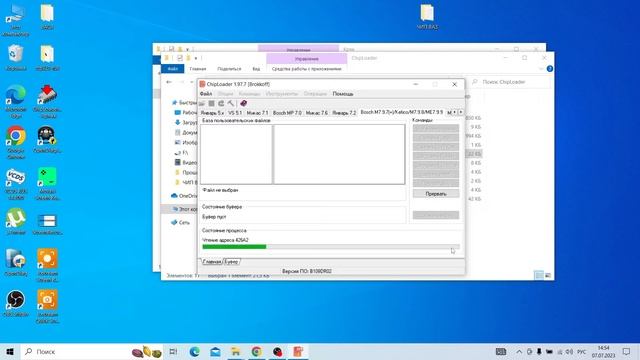
Task: Open the green desktop icon beside VCDS
Action: 47,183
